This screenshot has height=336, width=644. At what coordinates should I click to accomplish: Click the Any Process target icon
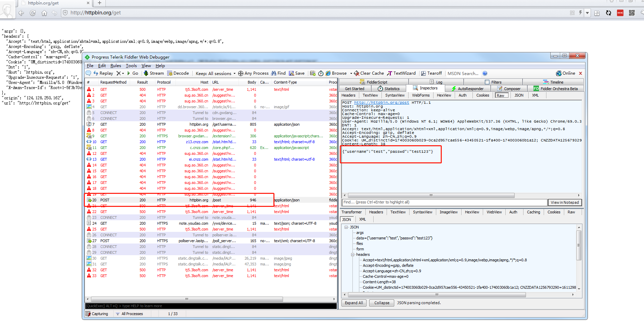pos(241,73)
